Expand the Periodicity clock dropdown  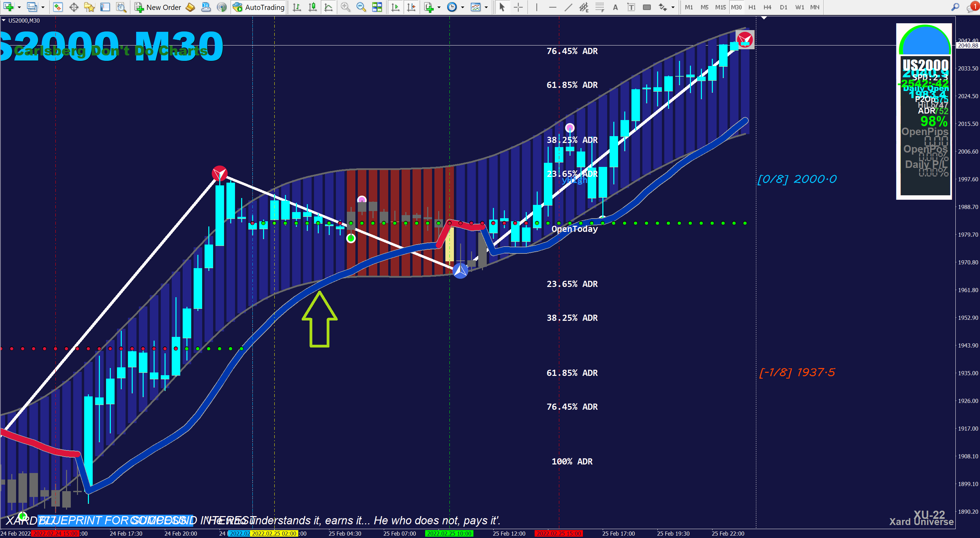pos(462,7)
